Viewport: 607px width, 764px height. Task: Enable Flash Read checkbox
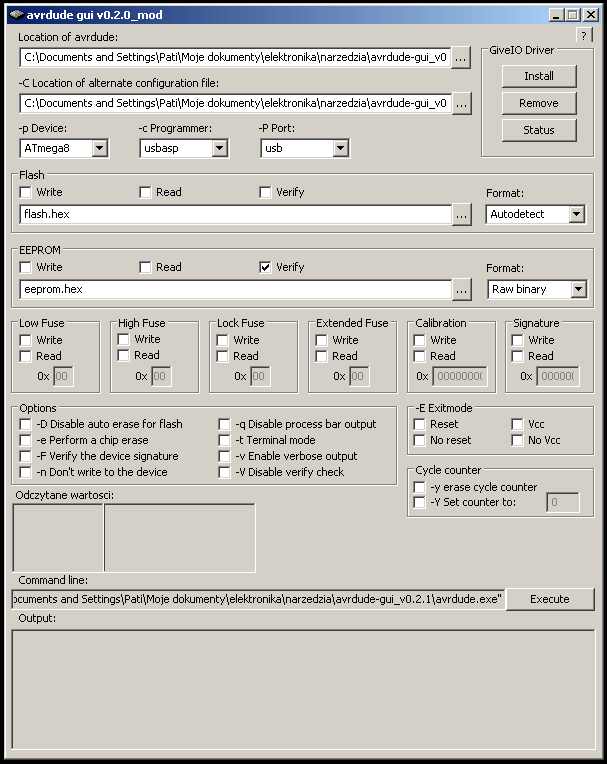pos(145,192)
